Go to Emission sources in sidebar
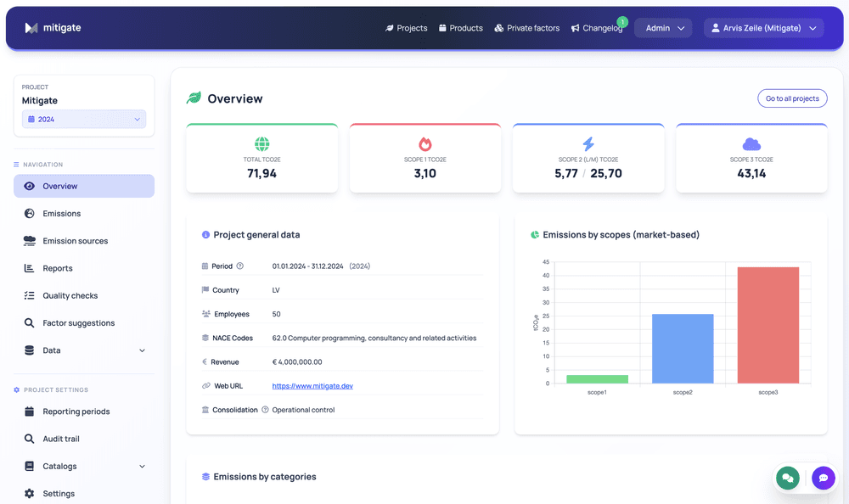The width and height of the screenshot is (849, 504). (x=75, y=241)
